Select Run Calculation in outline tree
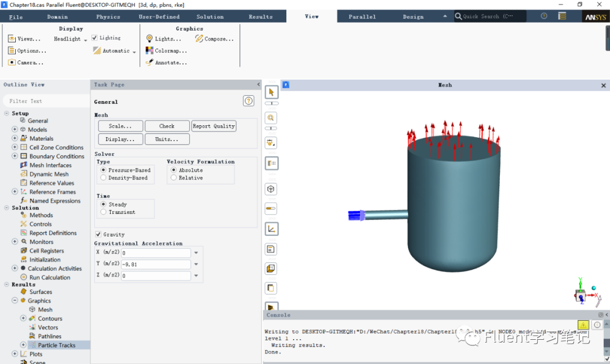Viewport: 610px width, 364px height. pyautogui.click(x=50, y=277)
